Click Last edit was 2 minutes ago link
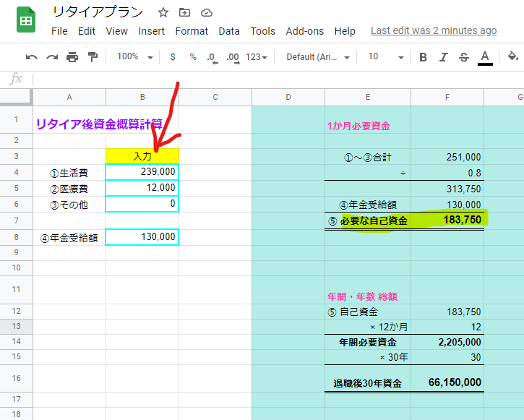This screenshot has width=524, height=420. coord(434,31)
